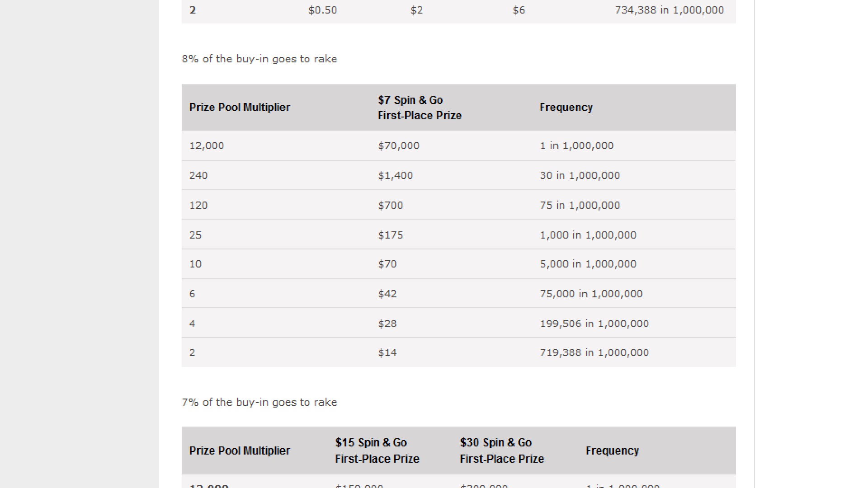This screenshot has width=868, height=488.
Task: Click the 240 prize pool multiplier cell
Action: (x=198, y=175)
